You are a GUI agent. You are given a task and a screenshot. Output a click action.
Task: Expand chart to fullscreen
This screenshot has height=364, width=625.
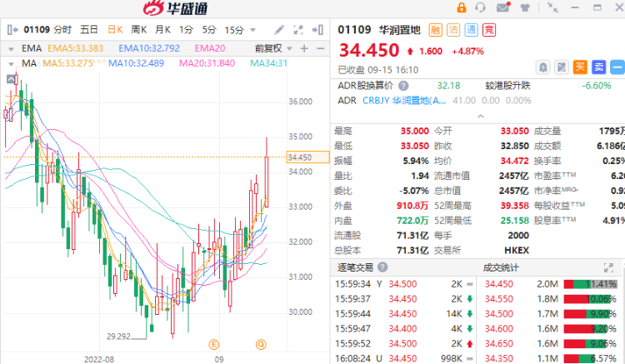pyautogui.click(x=297, y=30)
